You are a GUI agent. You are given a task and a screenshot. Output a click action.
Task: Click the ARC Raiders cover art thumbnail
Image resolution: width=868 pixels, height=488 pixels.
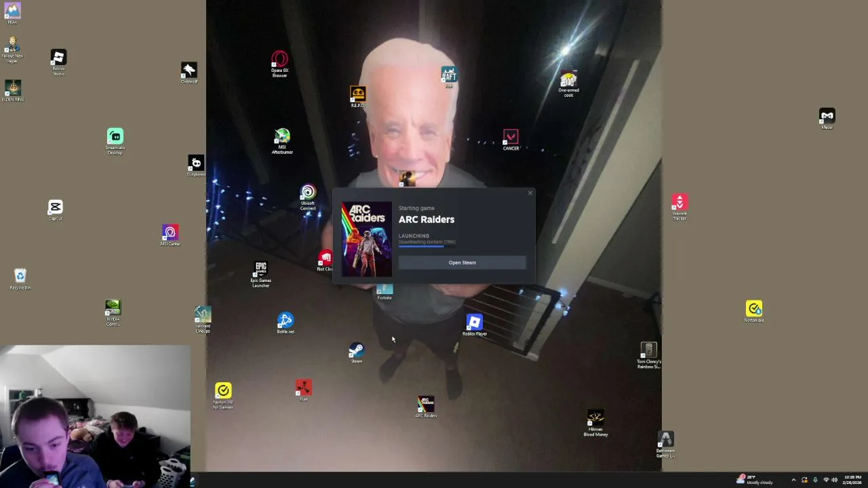pos(366,239)
